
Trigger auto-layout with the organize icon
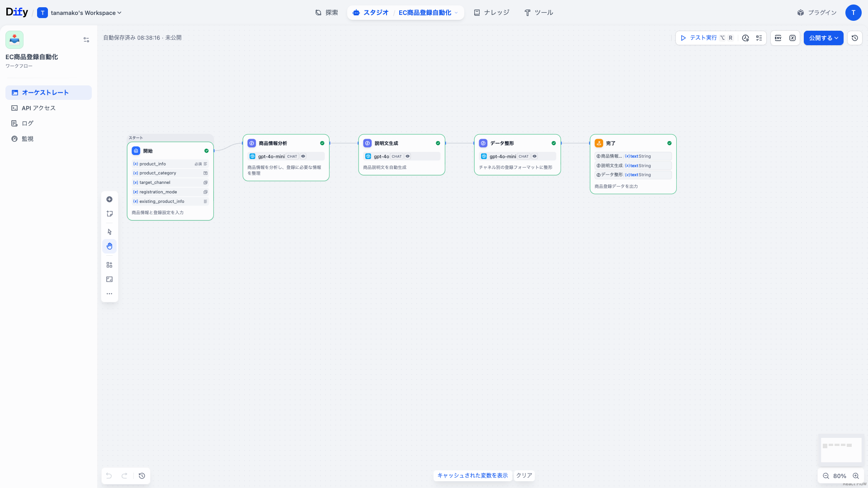coord(109,264)
